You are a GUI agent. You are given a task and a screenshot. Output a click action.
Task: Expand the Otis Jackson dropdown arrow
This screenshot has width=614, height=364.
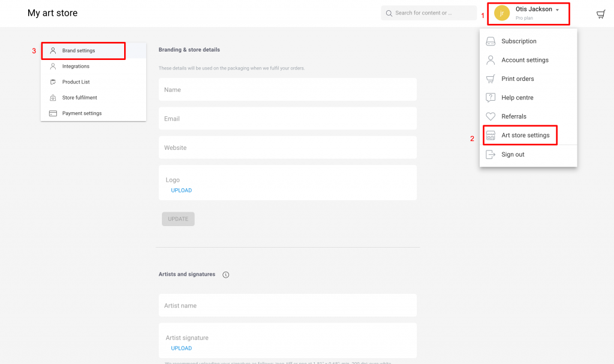(557, 10)
